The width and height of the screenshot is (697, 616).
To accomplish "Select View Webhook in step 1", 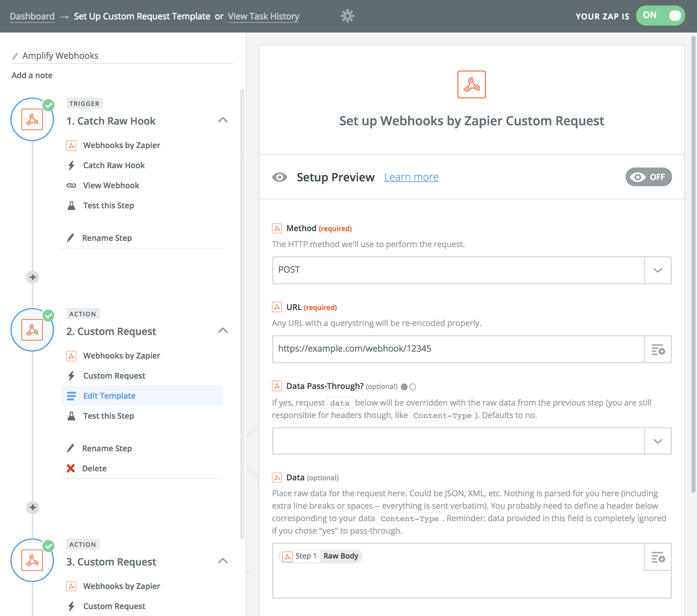I will coord(111,185).
